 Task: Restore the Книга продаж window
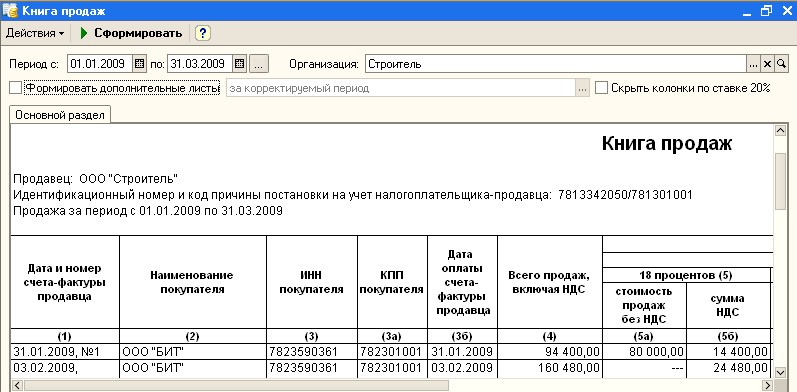tap(767, 11)
